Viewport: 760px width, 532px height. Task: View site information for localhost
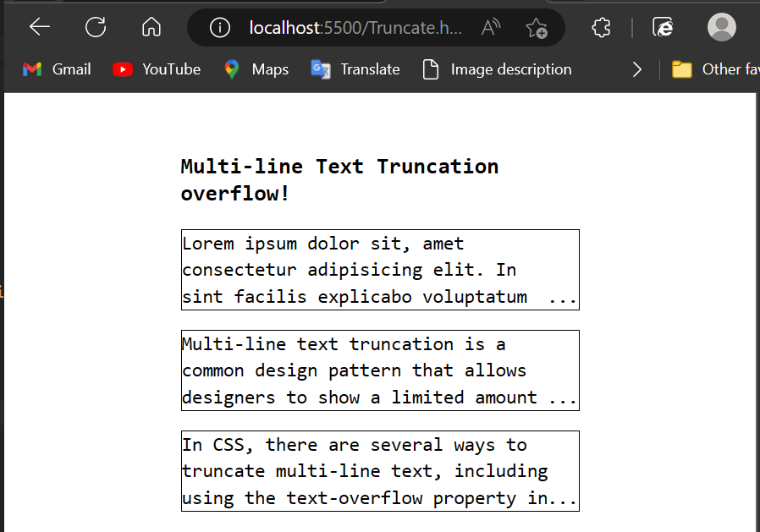tap(219, 28)
